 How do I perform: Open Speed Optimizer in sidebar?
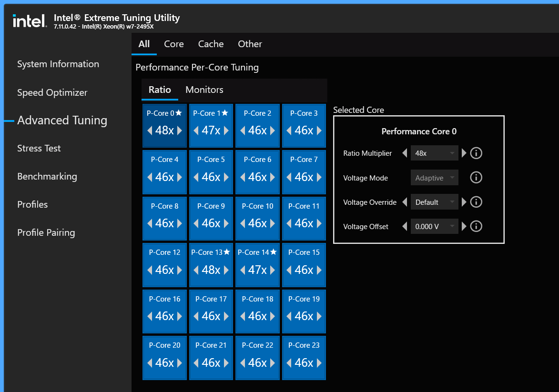52,93
